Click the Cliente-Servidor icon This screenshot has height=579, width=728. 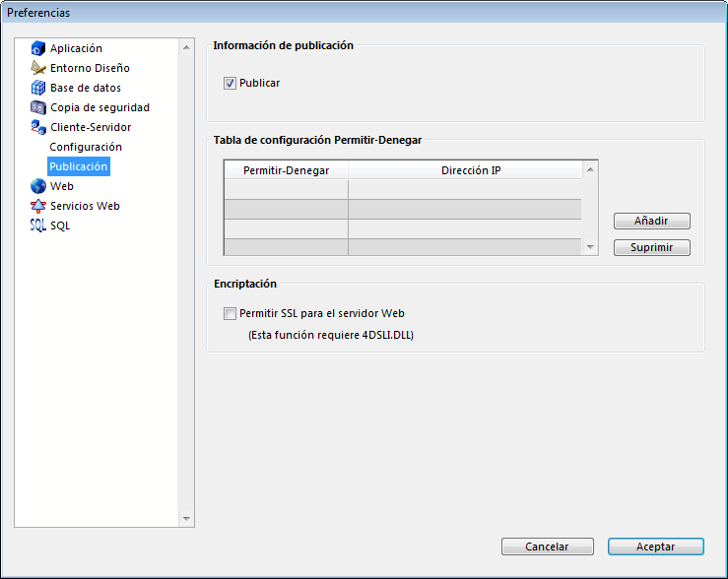click(x=38, y=127)
